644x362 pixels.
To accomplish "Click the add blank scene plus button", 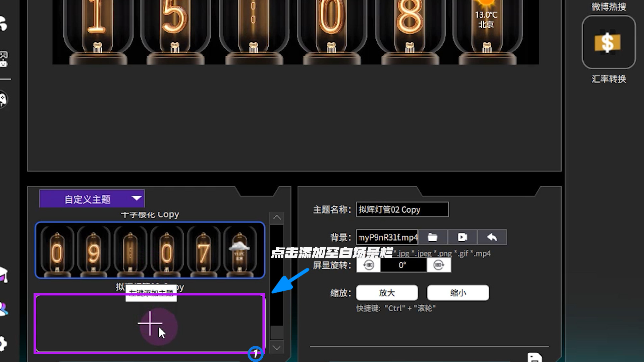I will click(150, 323).
